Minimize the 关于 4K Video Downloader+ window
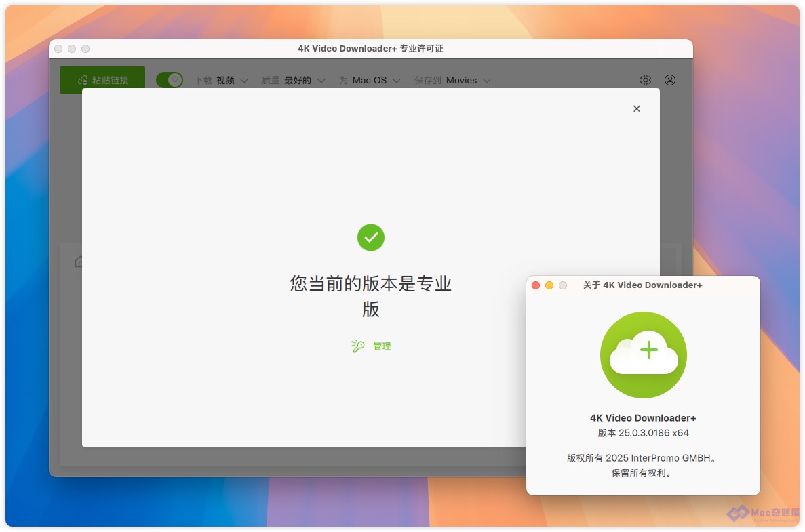805x532 pixels. [x=549, y=285]
